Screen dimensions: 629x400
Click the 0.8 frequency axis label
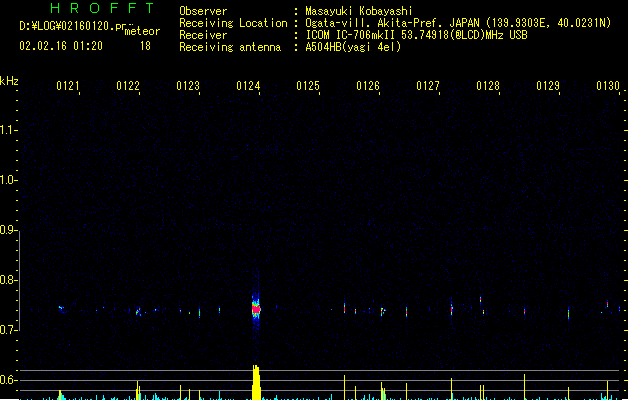pos(8,280)
